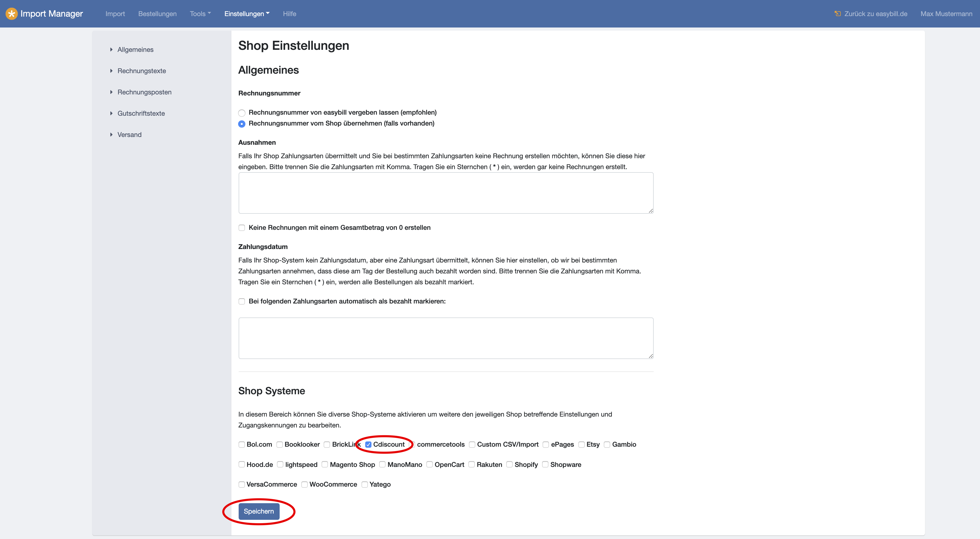Uncheck the Cdiscount shop system
980x539 pixels.
point(368,444)
